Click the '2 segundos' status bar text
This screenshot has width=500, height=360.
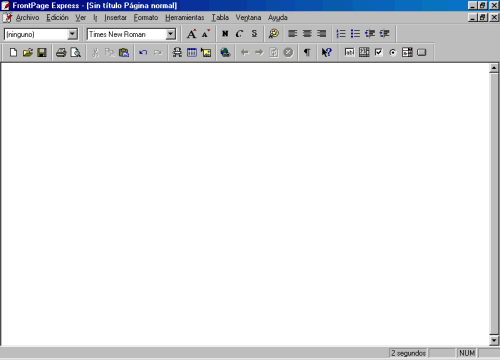(x=408, y=353)
